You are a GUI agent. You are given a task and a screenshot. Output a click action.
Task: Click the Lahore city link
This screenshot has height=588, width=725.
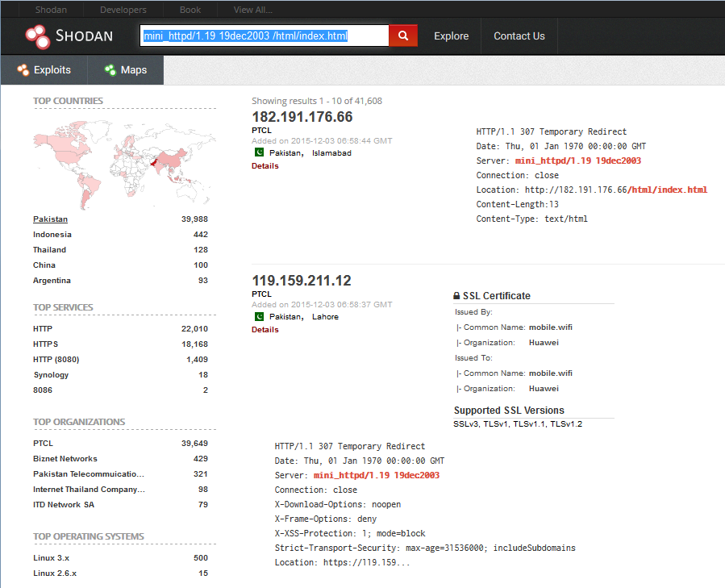pos(325,317)
